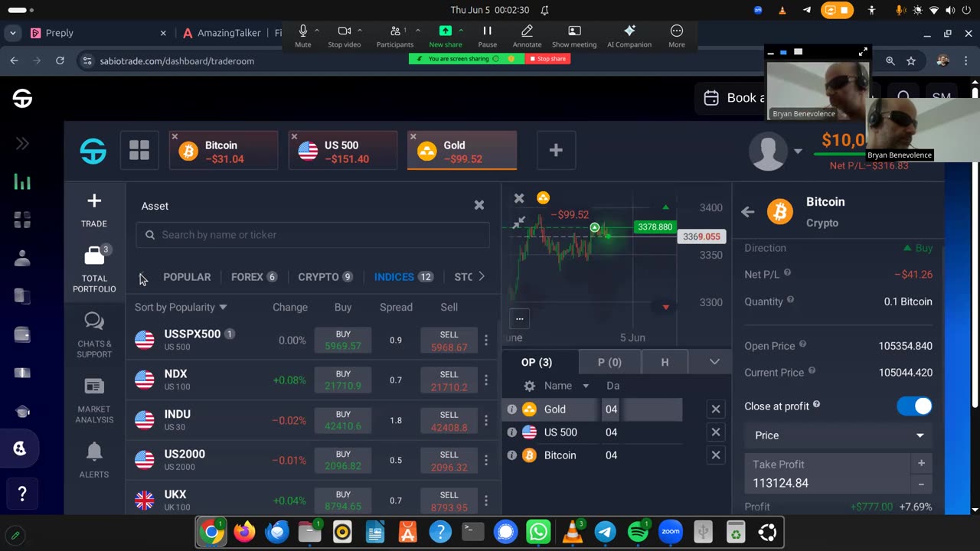Switch to the P (0) pending tab
This screenshot has width=980, height=551.
pyautogui.click(x=609, y=362)
